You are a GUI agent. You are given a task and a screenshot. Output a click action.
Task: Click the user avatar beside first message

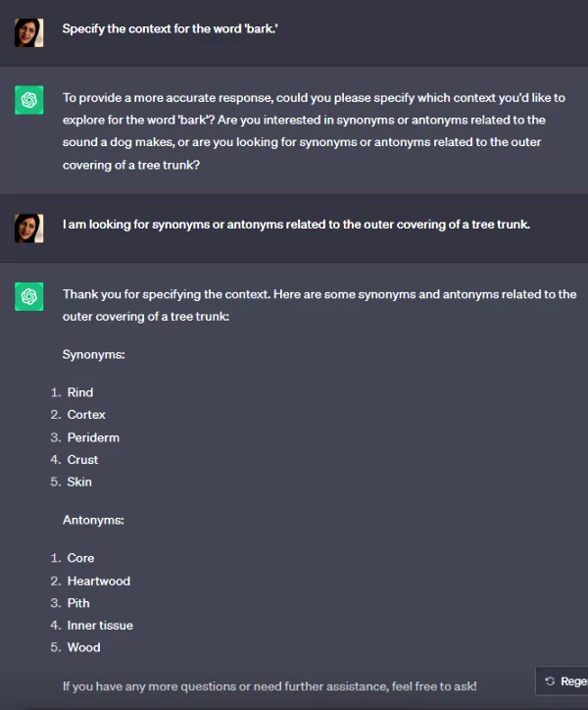[29, 32]
